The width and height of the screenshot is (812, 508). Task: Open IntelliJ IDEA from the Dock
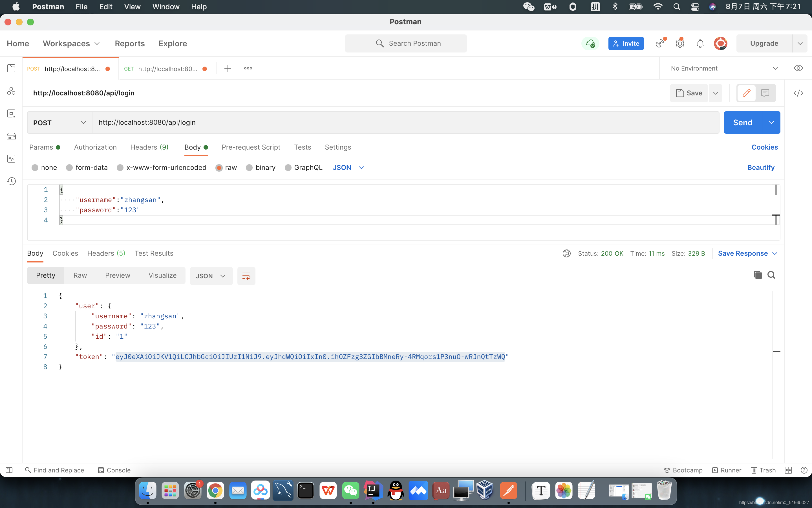click(373, 491)
